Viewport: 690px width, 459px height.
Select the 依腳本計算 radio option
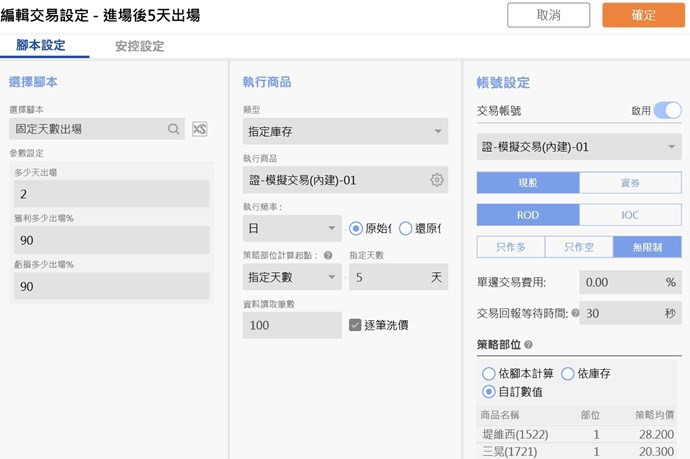click(489, 373)
